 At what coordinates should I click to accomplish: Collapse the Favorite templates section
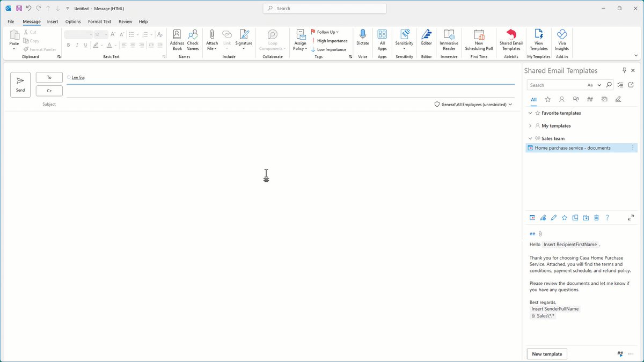[531, 113]
